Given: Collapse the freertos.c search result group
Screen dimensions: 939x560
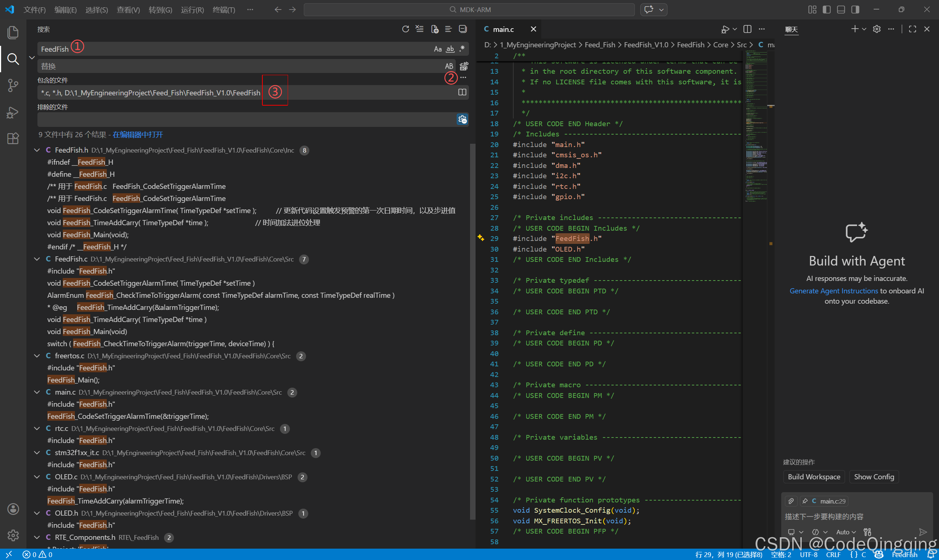Looking at the screenshot, I should tap(37, 356).
